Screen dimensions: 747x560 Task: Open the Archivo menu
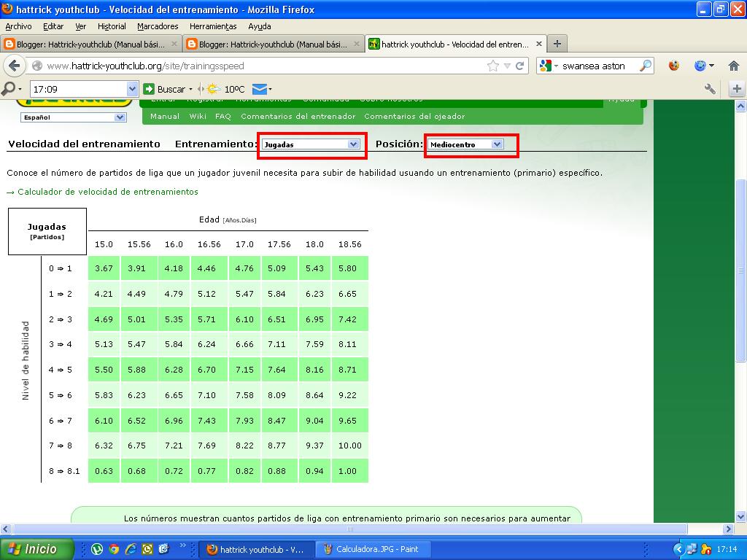tap(18, 26)
